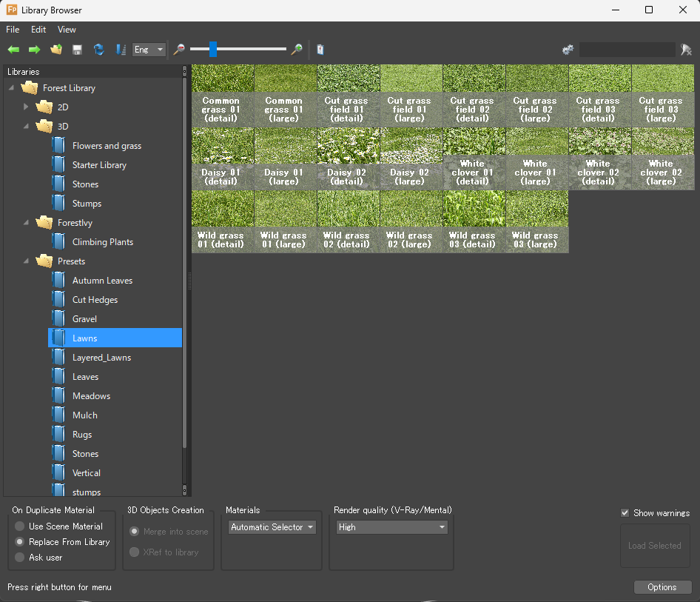Open the Render quality High dropdown
Viewport: 700px width, 602px height.
(391, 527)
